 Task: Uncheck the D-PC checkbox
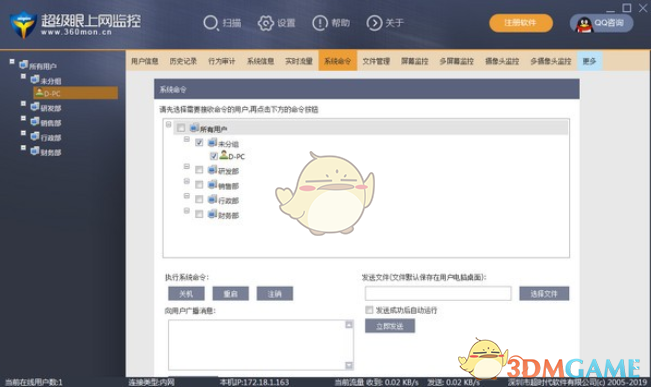click(x=214, y=156)
